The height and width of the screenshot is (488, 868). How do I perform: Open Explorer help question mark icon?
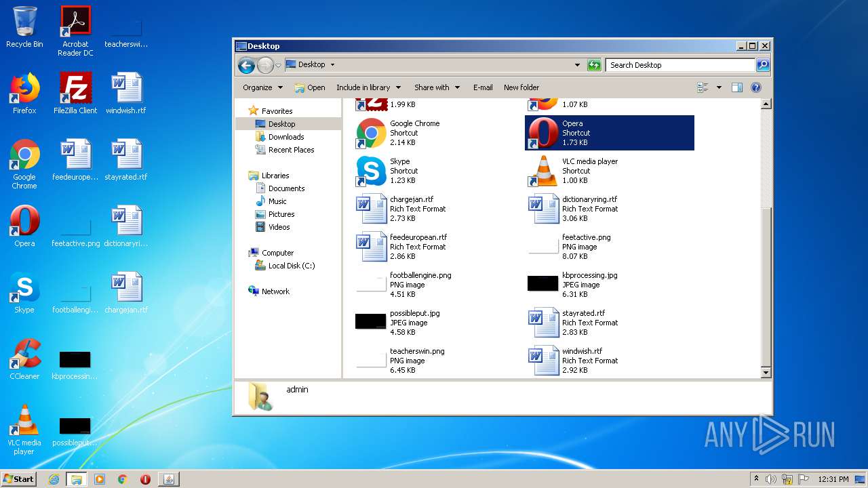pos(756,87)
